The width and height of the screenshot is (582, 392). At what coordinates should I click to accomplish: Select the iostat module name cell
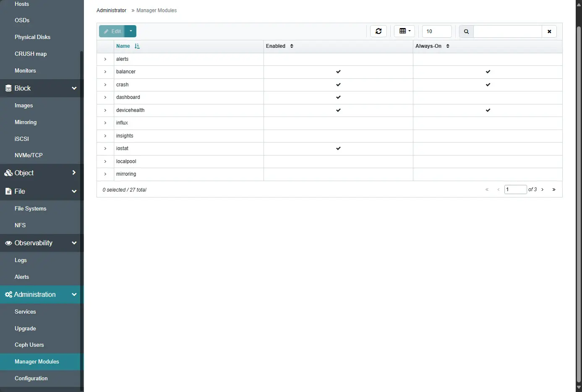click(x=188, y=148)
